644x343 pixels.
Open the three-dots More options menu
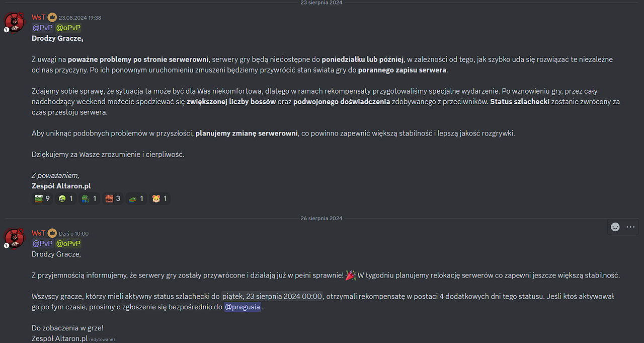[x=630, y=227]
